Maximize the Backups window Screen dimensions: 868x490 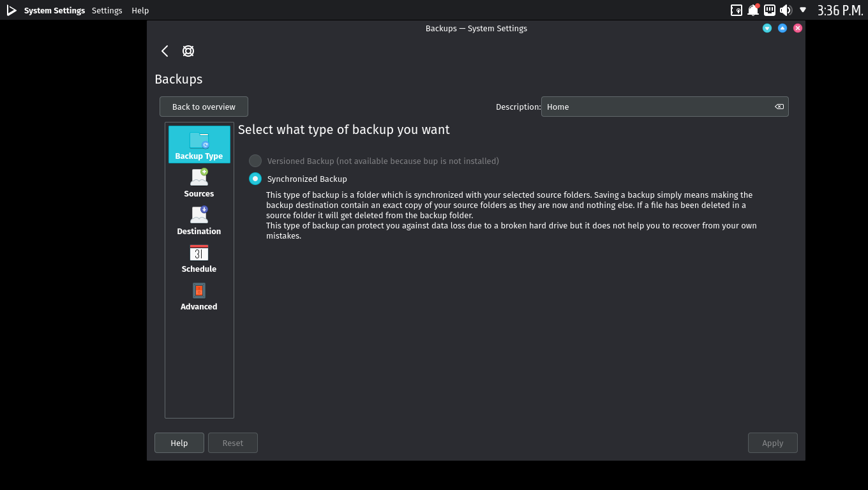point(782,28)
